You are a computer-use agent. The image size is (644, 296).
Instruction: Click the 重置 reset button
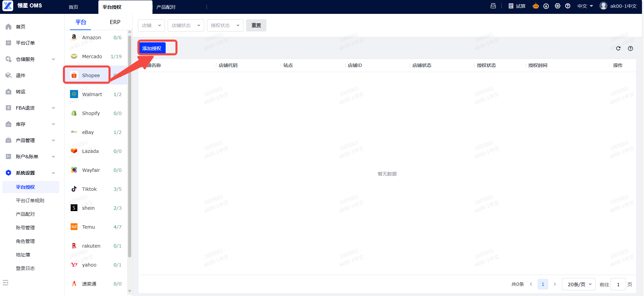(x=256, y=25)
